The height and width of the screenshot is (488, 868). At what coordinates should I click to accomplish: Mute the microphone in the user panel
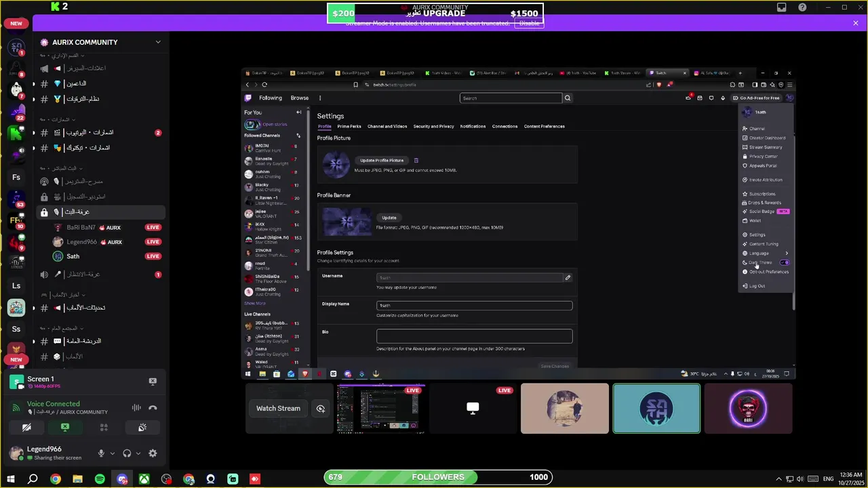(101, 453)
